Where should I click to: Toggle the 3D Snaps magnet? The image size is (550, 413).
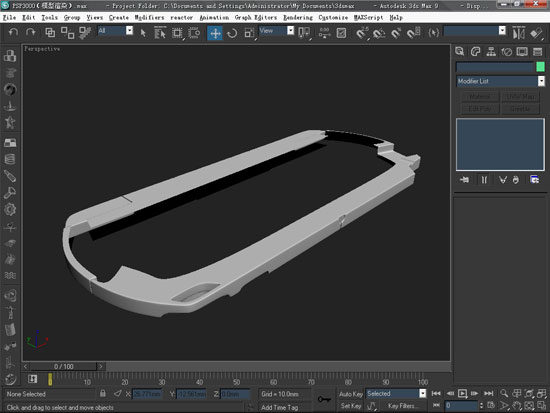coord(361,33)
